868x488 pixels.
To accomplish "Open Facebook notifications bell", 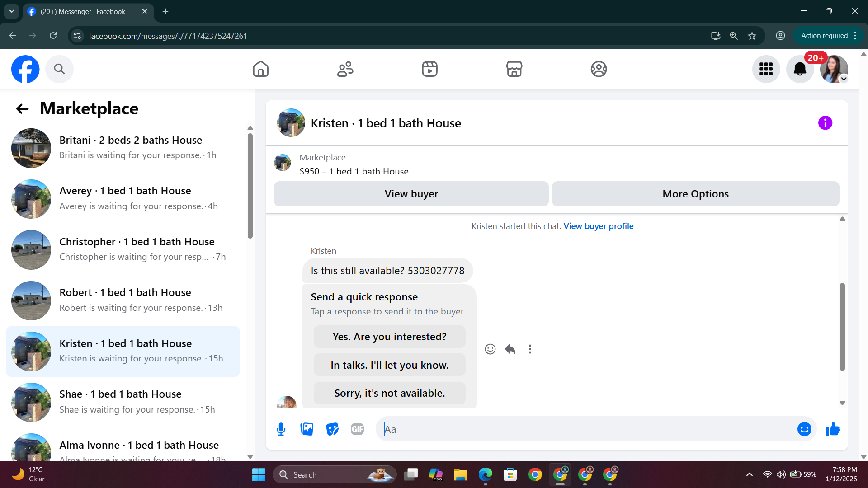I will click(799, 69).
